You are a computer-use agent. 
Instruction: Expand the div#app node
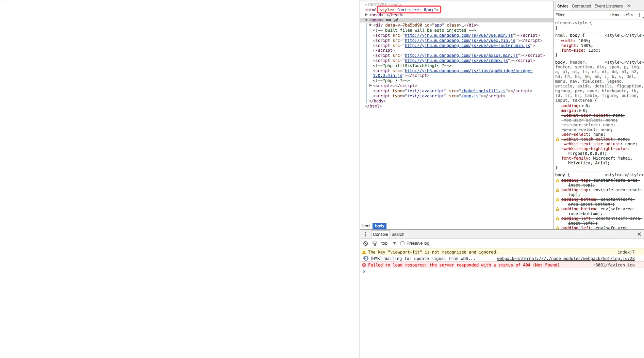tap(370, 25)
